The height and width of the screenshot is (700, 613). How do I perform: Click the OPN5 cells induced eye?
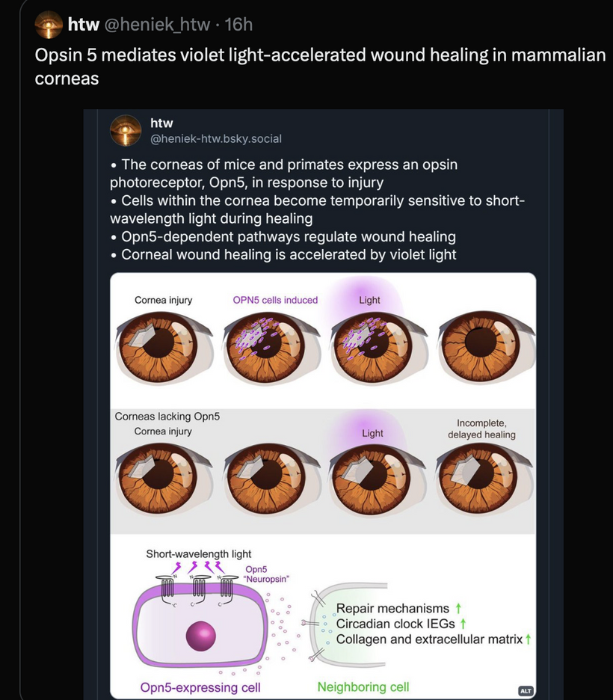(271, 346)
